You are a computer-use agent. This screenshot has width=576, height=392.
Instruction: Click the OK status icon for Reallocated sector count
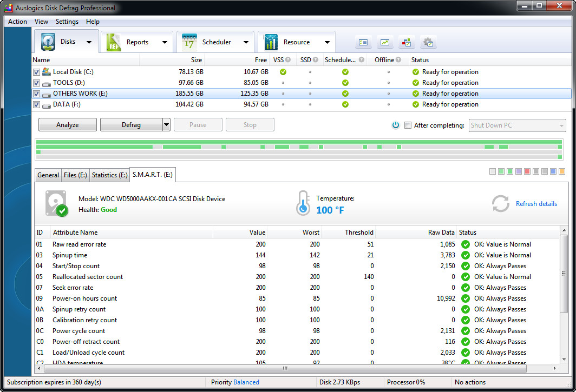[x=466, y=277]
